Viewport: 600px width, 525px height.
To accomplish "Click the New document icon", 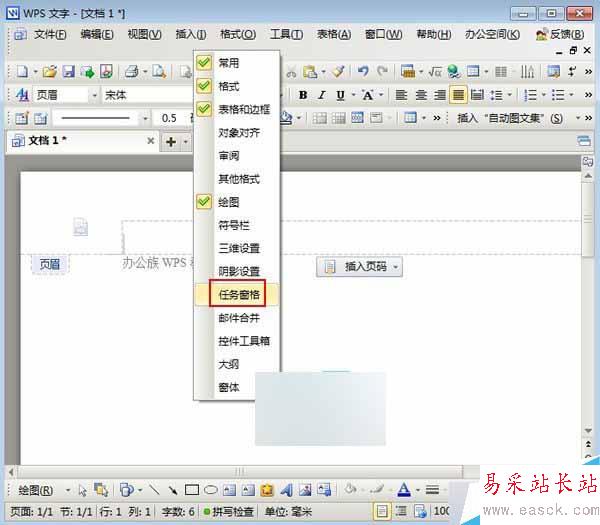I will tap(22, 71).
